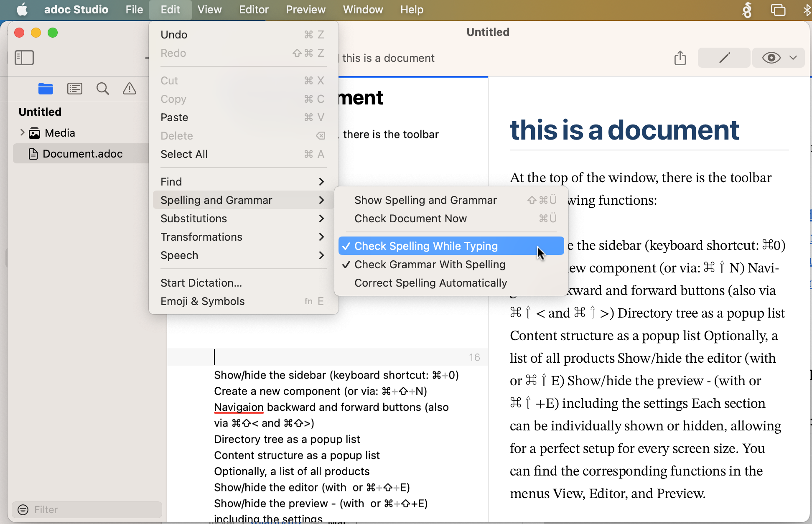
Task: Open the Window menu
Action: [363, 9]
